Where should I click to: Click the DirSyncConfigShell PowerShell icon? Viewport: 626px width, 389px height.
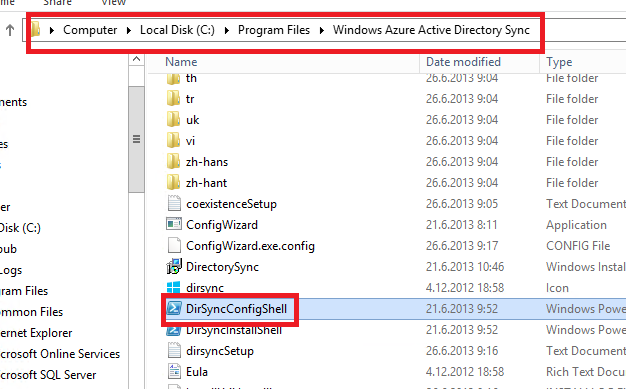tap(174, 308)
